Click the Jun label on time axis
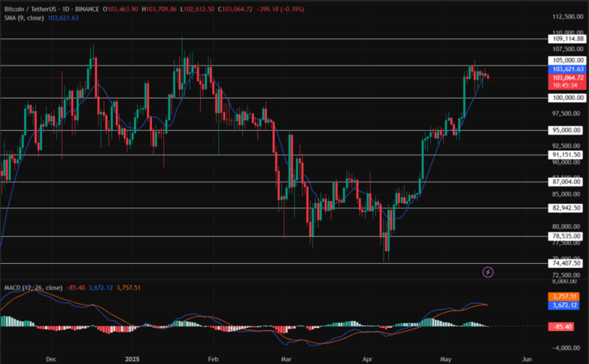This screenshot has height=364, width=589. click(x=527, y=359)
